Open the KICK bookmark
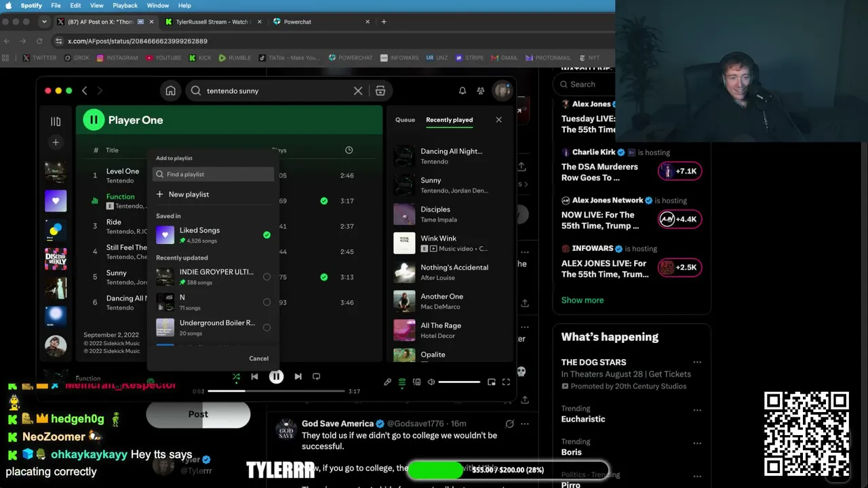Image resolution: width=868 pixels, height=488 pixels. click(x=199, y=58)
